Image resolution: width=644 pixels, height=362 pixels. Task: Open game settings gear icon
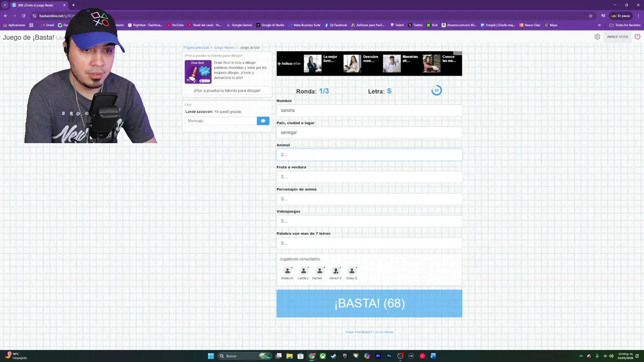[x=597, y=37]
